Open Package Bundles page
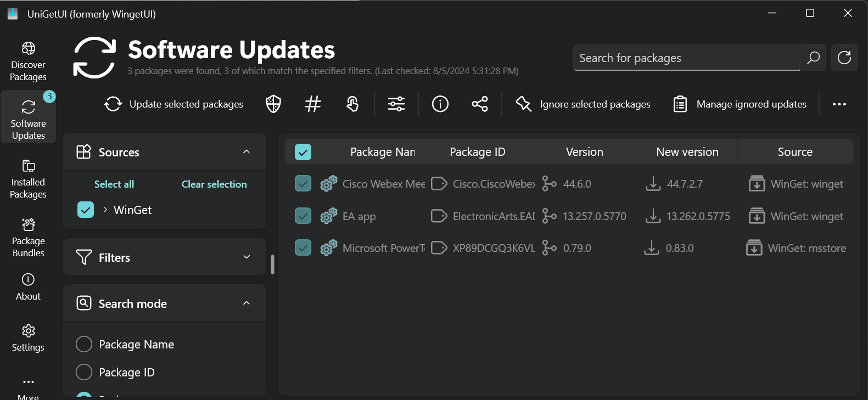The width and height of the screenshot is (868, 400). coord(28,238)
